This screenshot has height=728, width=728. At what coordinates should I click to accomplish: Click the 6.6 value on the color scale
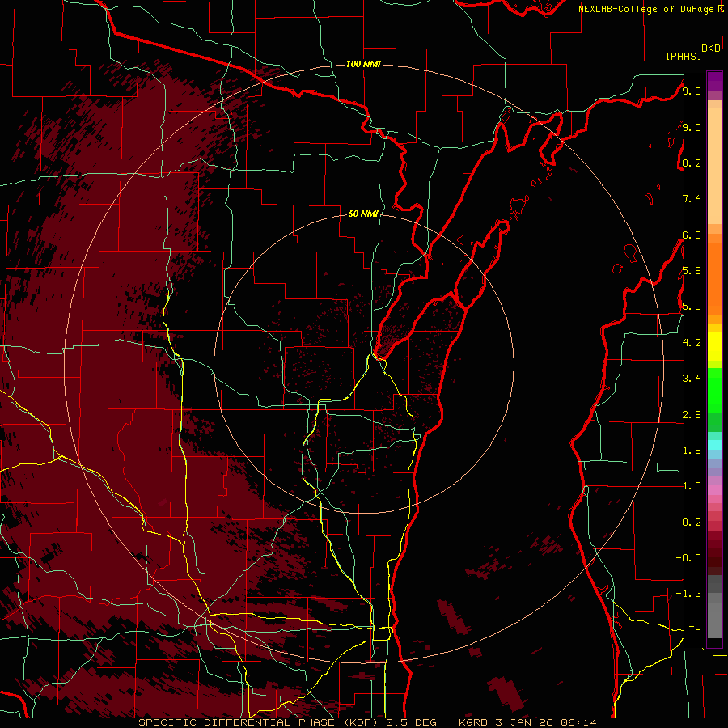click(x=692, y=235)
